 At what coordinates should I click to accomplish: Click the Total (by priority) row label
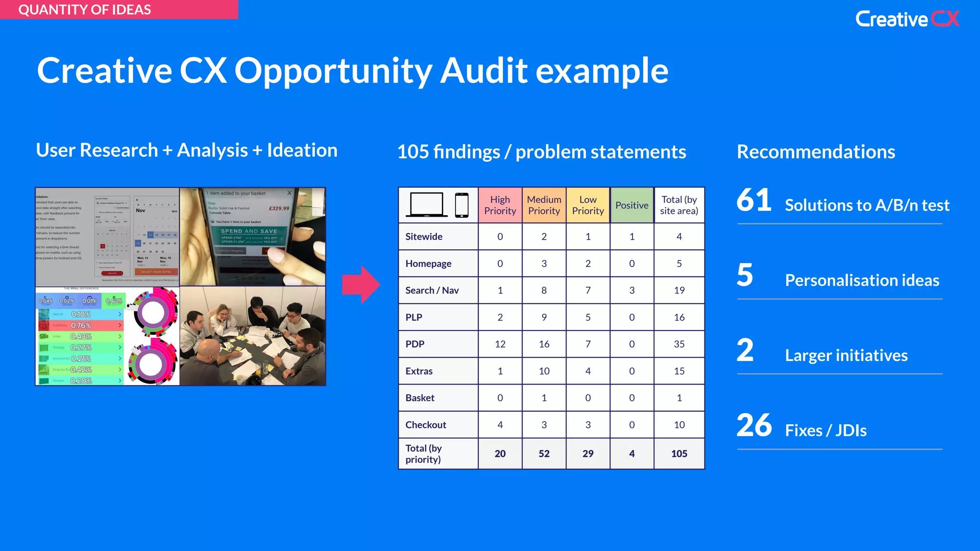[423, 454]
